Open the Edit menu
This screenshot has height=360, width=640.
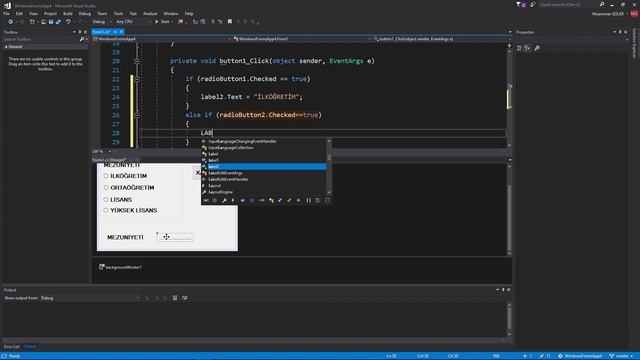(x=19, y=13)
